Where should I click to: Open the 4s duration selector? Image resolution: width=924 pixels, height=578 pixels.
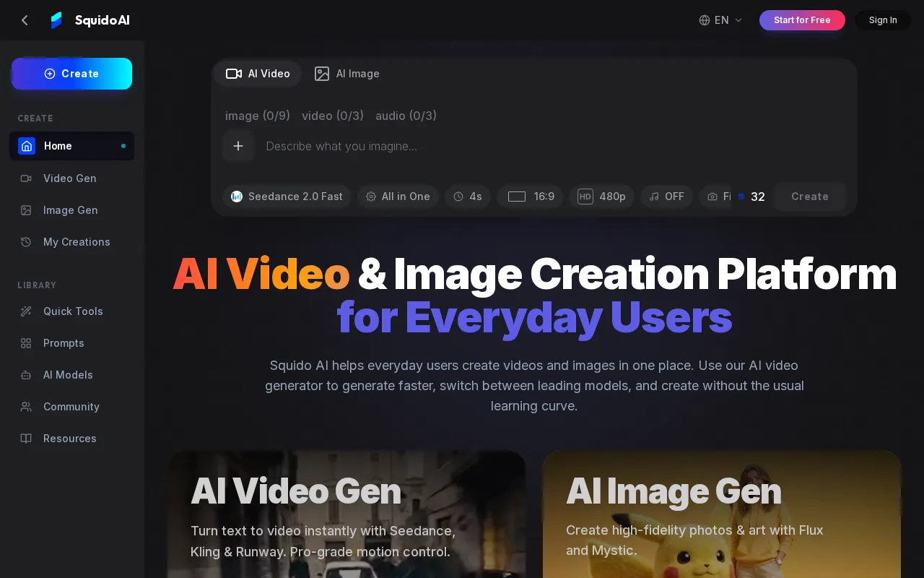(x=468, y=197)
